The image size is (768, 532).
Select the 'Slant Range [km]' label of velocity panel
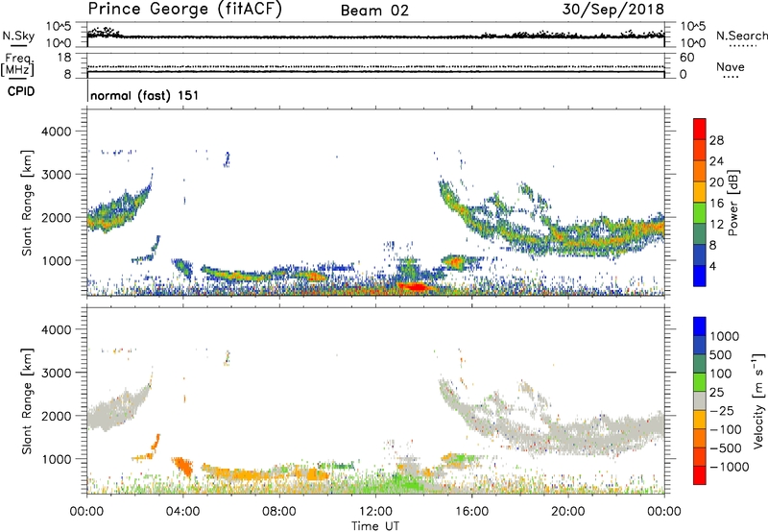[x=27, y=400]
